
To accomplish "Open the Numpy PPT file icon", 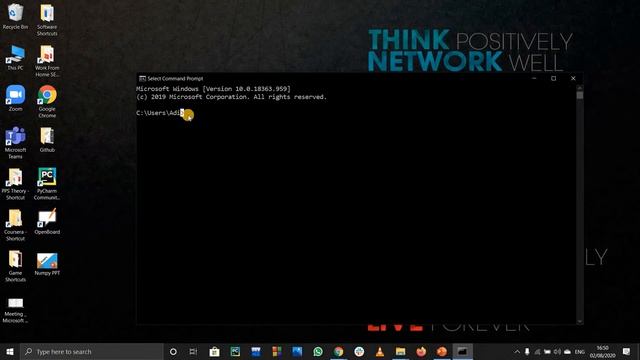I will 47,263.
